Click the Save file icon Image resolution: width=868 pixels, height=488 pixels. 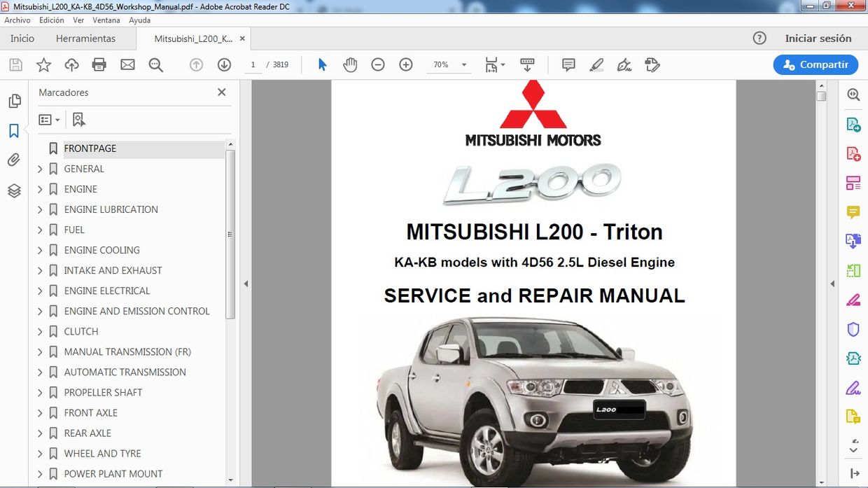click(x=15, y=65)
